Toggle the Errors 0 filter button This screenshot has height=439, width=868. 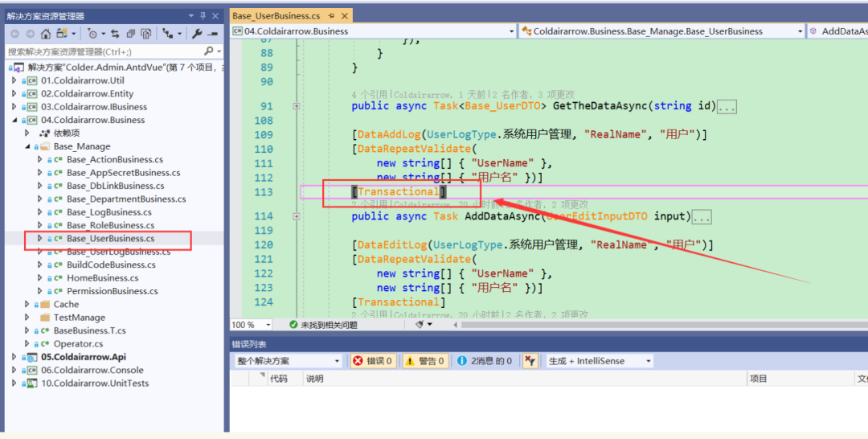[373, 361]
